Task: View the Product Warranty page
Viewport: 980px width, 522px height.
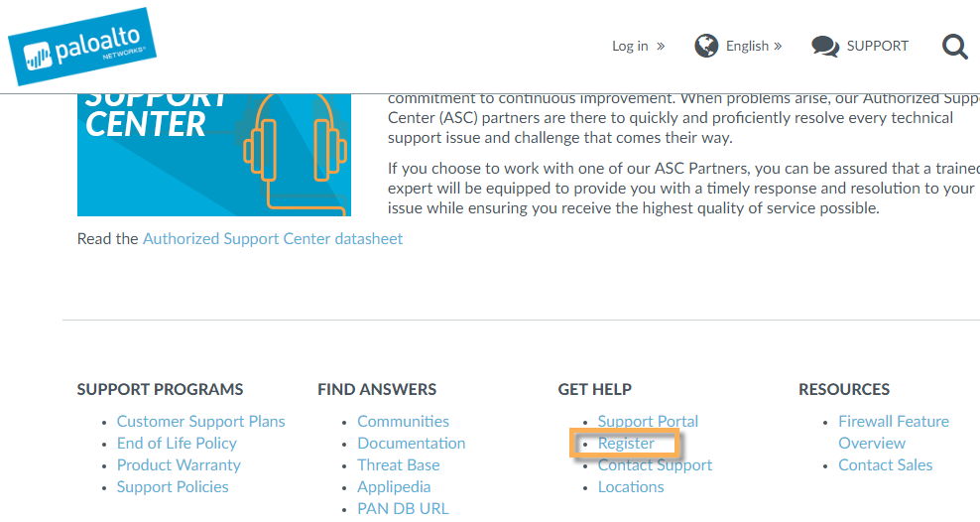Action: [x=179, y=465]
